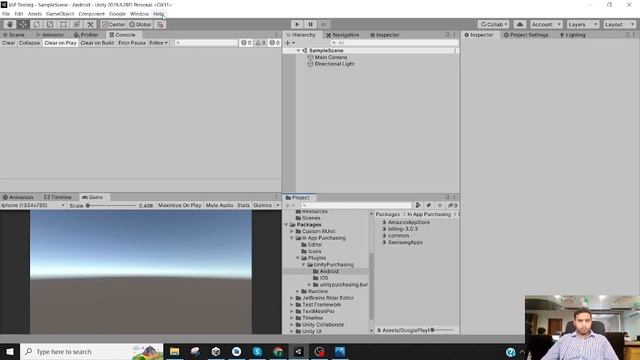Select the Hand tool in the toolbar
This screenshot has width=640, height=360.
[9, 24]
